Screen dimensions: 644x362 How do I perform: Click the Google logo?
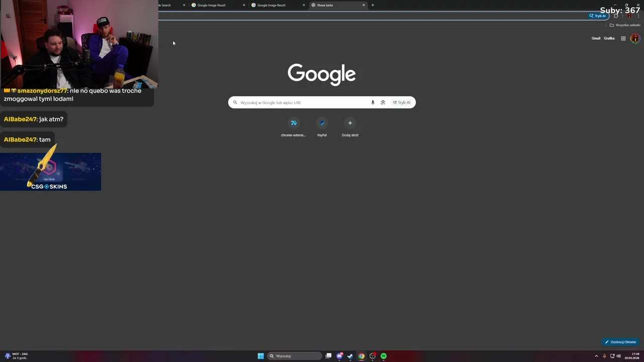point(322,74)
